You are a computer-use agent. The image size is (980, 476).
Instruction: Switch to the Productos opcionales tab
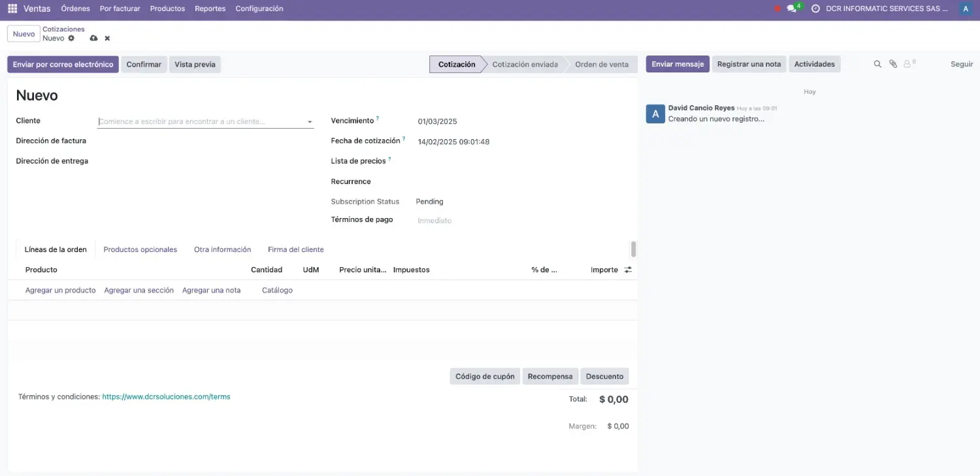(140, 249)
